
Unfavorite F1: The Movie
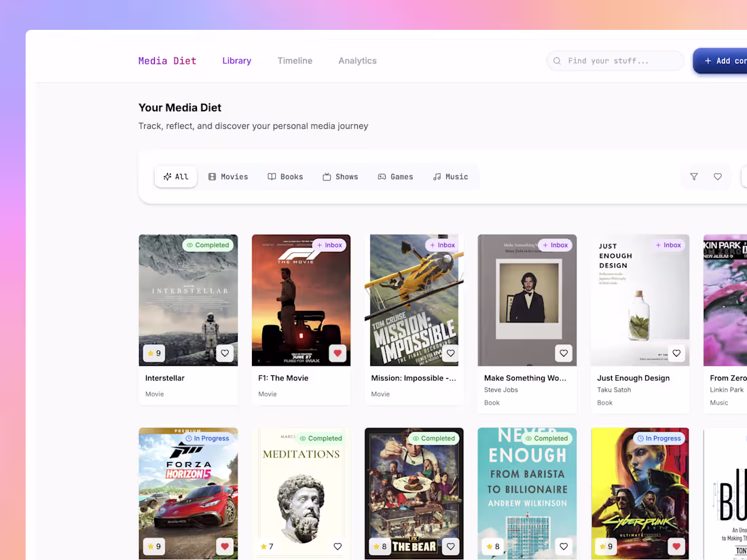click(338, 353)
